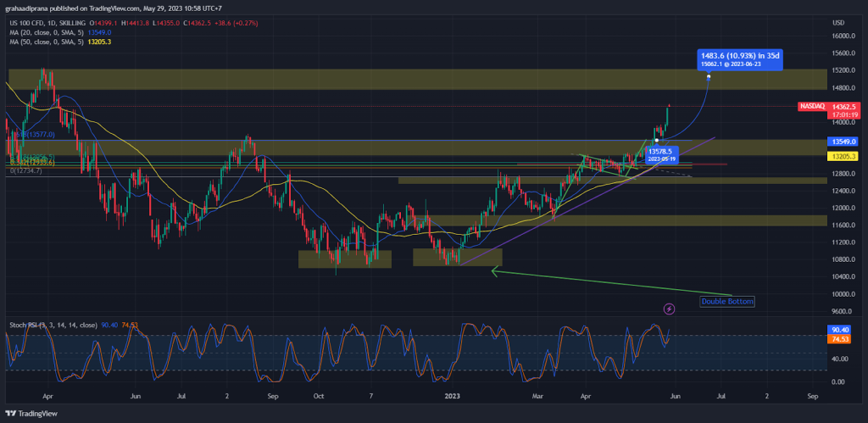868x423 pixels.
Task: Click the blue 13549.0 price axis label
Action: point(843,142)
